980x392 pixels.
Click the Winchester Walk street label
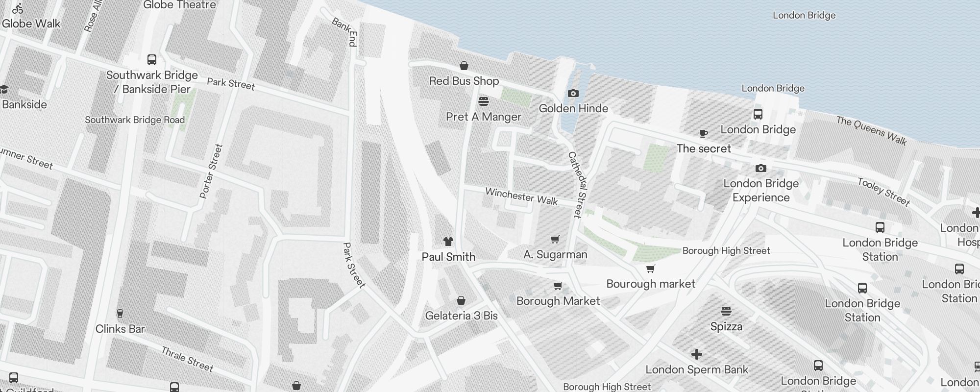coord(521,196)
